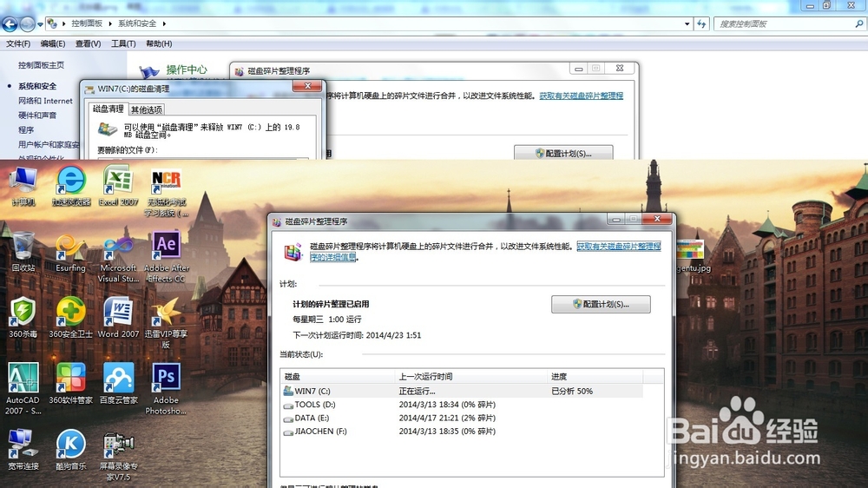Click the control panel icon in address bar

[52, 23]
